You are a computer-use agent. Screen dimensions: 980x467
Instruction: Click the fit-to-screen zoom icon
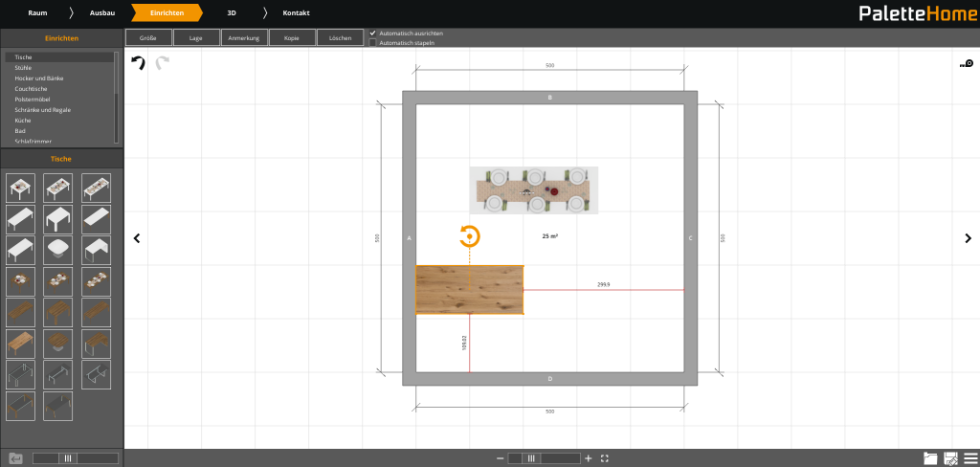tap(605, 458)
